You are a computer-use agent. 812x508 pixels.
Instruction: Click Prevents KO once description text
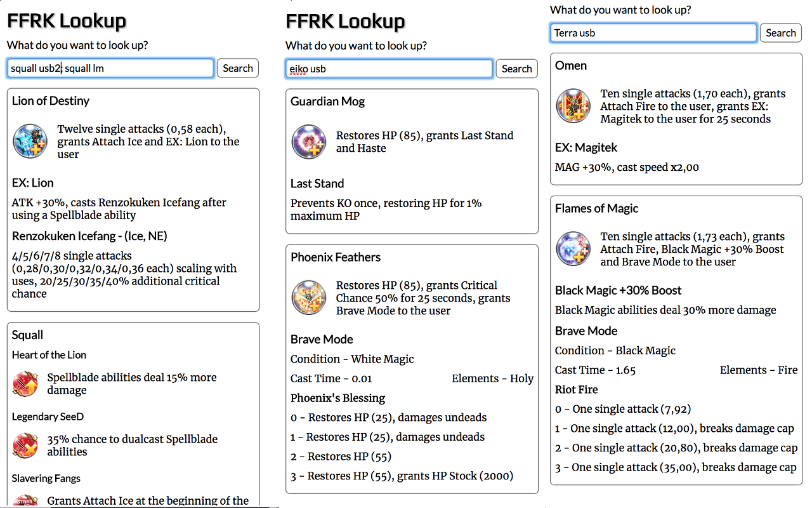[386, 210]
